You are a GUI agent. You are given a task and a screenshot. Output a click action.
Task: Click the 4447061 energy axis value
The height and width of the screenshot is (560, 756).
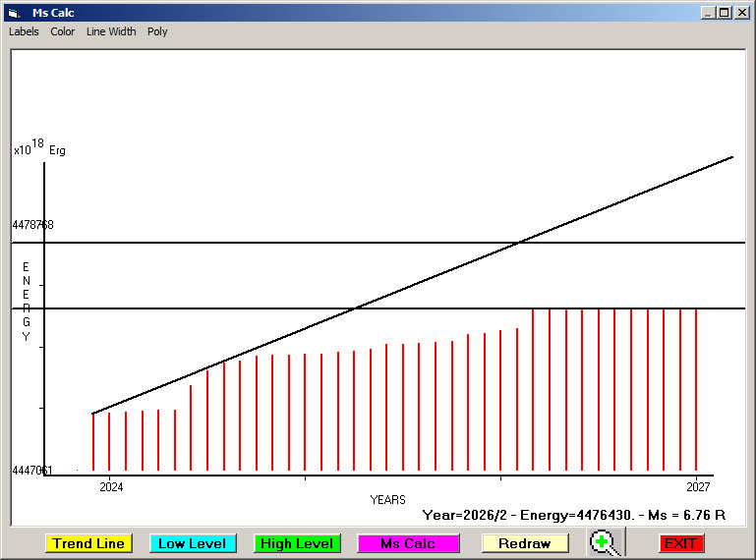click(x=33, y=472)
